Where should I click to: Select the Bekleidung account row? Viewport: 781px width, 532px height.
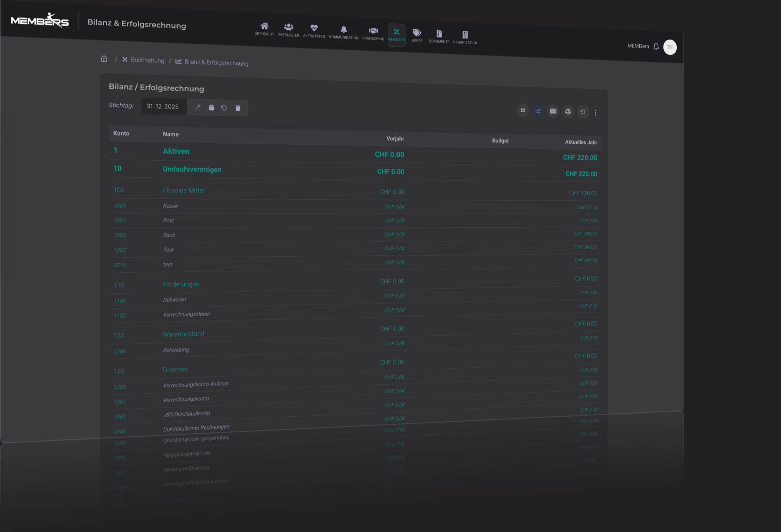coord(354,345)
